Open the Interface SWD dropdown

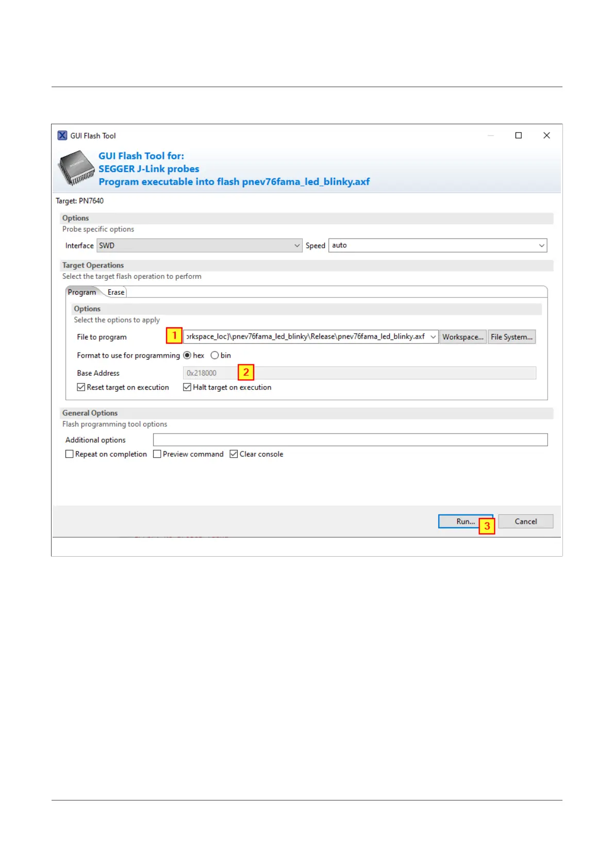(x=200, y=245)
